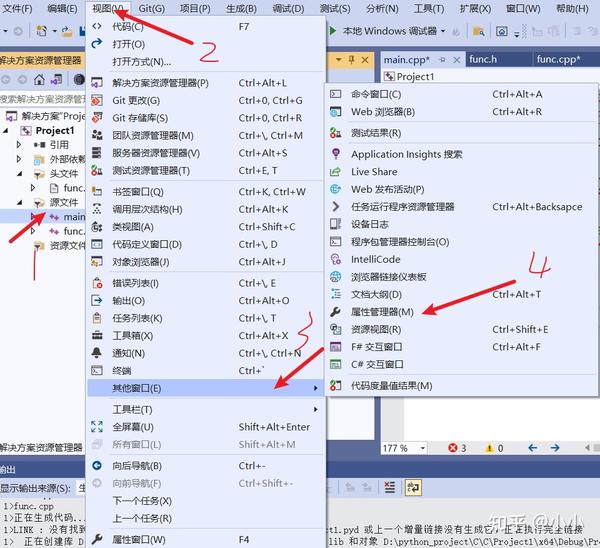
Task: Open the Local Windows Debugger dropdown arrow
Action: (443, 31)
